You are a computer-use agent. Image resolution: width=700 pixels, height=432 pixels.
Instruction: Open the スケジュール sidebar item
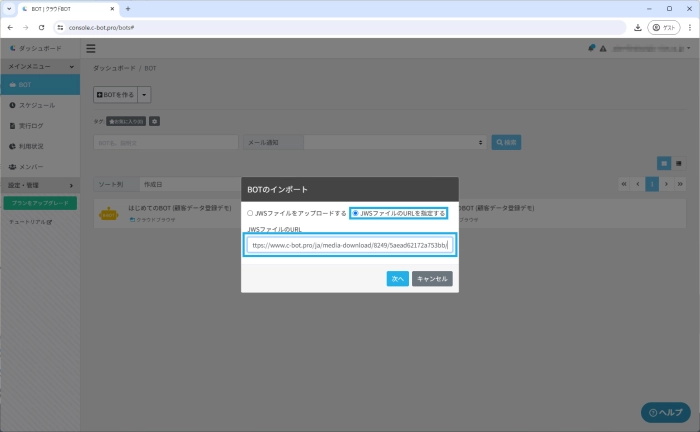(x=40, y=105)
